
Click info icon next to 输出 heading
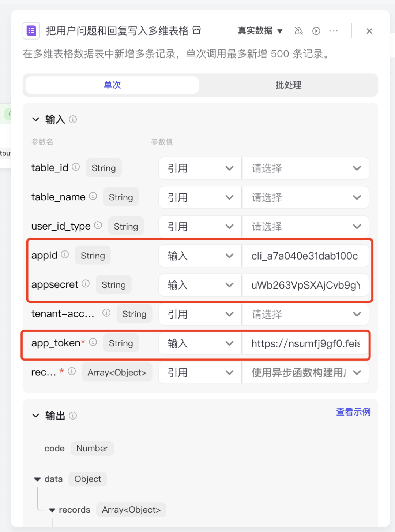point(73,416)
